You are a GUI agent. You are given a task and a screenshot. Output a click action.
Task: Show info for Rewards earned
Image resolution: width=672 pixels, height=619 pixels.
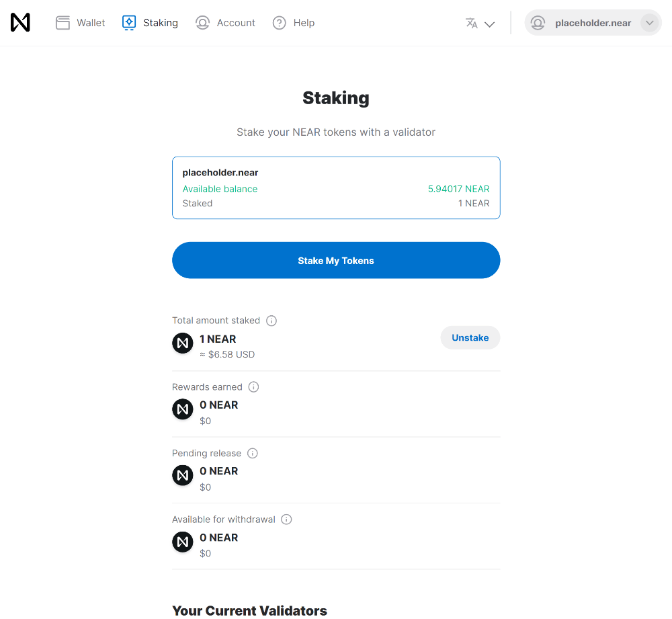click(254, 387)
